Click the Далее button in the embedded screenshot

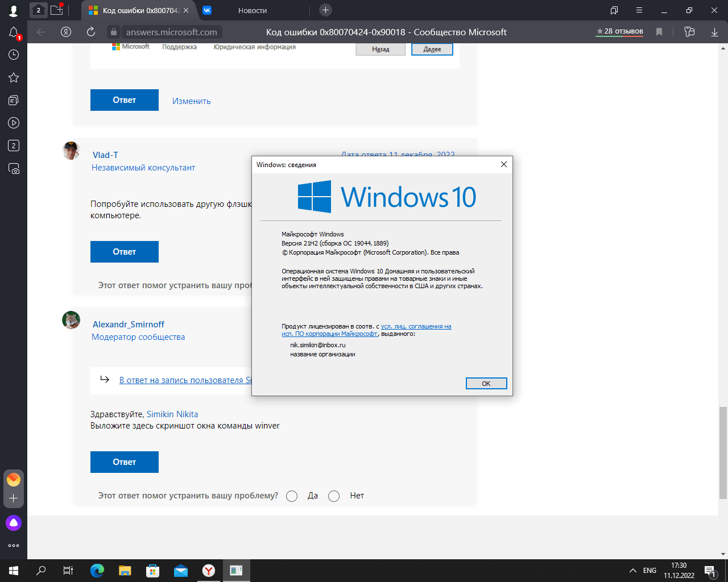pyautogui.click(x=432, y=49)
